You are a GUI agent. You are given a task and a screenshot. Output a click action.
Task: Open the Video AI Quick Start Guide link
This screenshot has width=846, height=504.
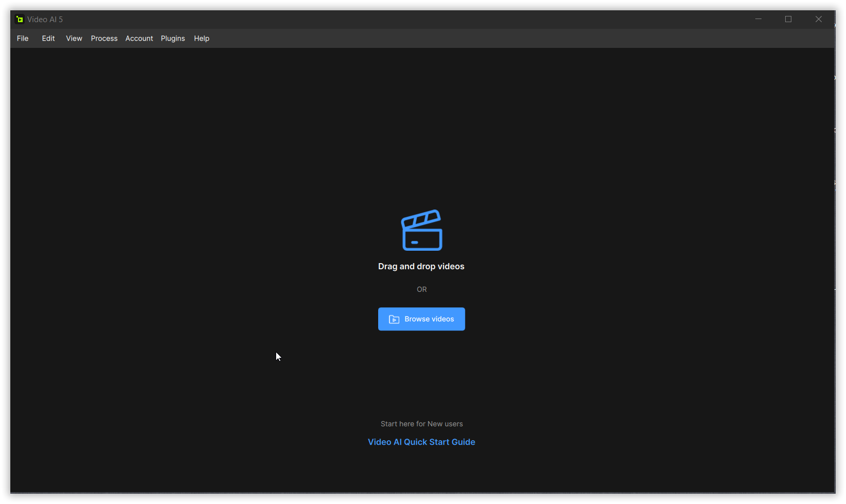[421, 442]
